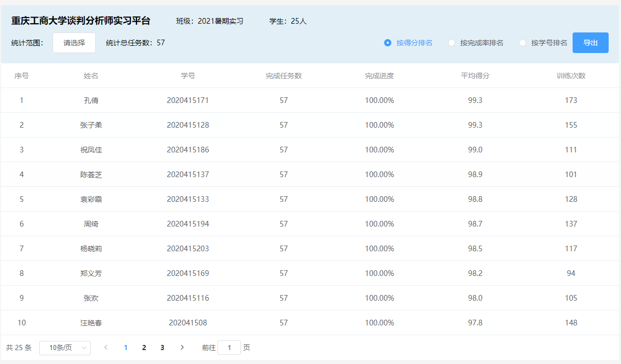The image size is (621, 364).
Task: Click the 前往 page number input field
Action: [229, 348]
